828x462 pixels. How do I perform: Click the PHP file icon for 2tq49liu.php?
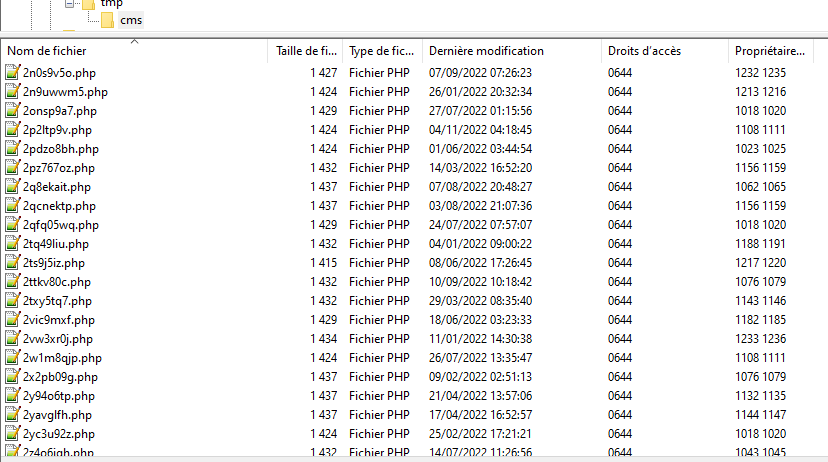[13, 243]
